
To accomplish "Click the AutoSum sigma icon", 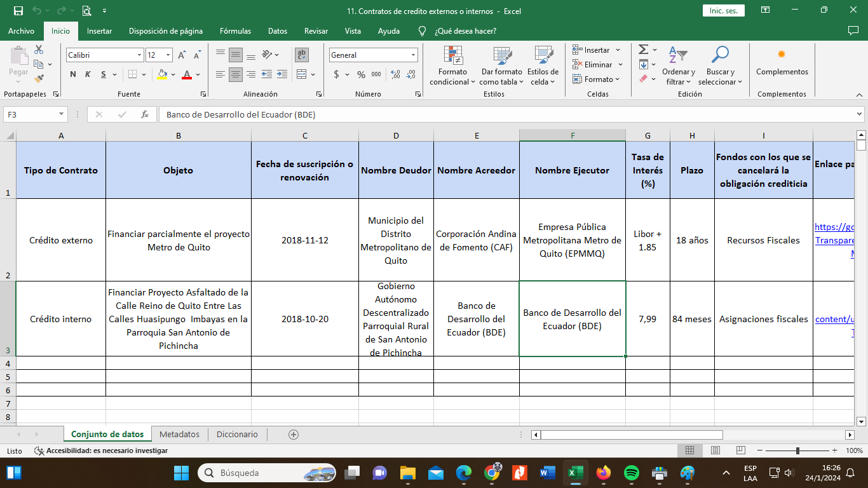I will (x=643, y=50).
